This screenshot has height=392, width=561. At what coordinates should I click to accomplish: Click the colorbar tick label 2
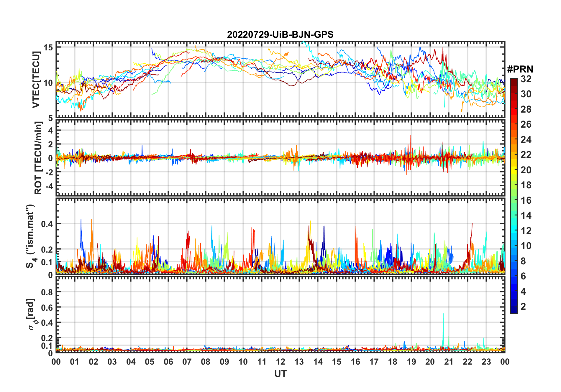tap(523, 307)
